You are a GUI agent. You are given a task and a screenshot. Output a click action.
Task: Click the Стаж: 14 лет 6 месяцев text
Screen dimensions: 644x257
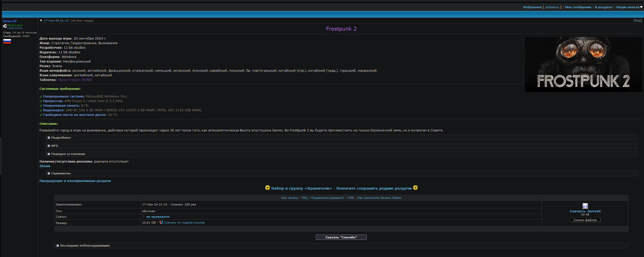point(20,32)
